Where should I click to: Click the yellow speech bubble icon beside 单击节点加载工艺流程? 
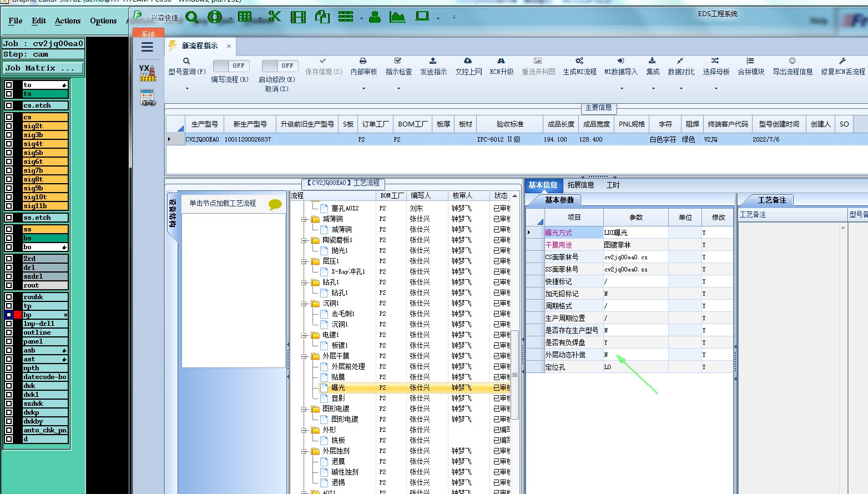[x=275, y=204]
